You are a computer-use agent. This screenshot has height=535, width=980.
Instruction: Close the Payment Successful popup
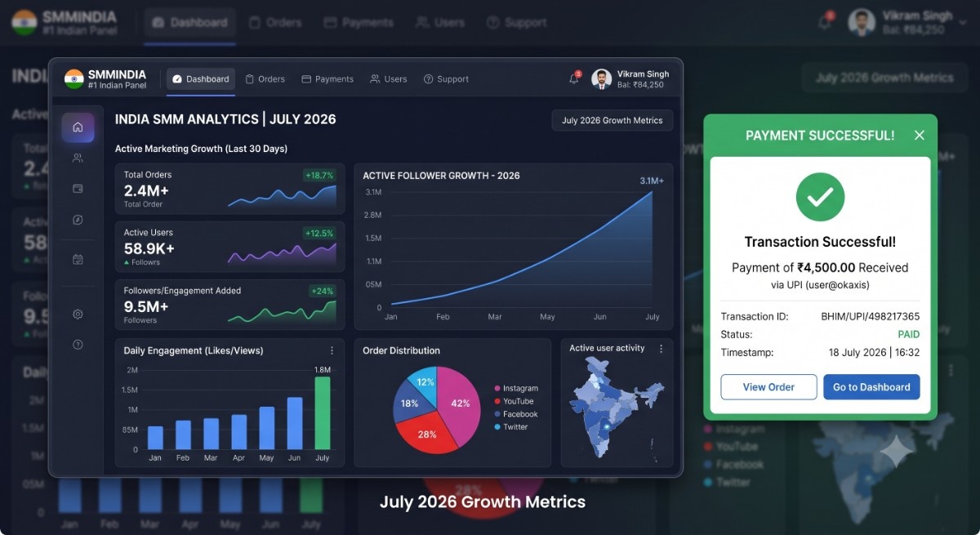[x=920, y=136]
